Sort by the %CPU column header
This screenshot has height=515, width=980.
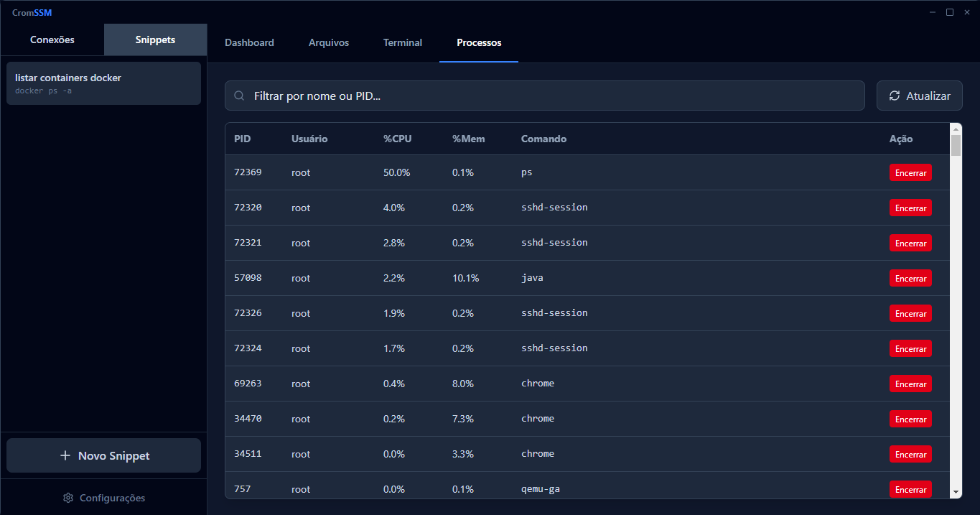coord(398,139)
